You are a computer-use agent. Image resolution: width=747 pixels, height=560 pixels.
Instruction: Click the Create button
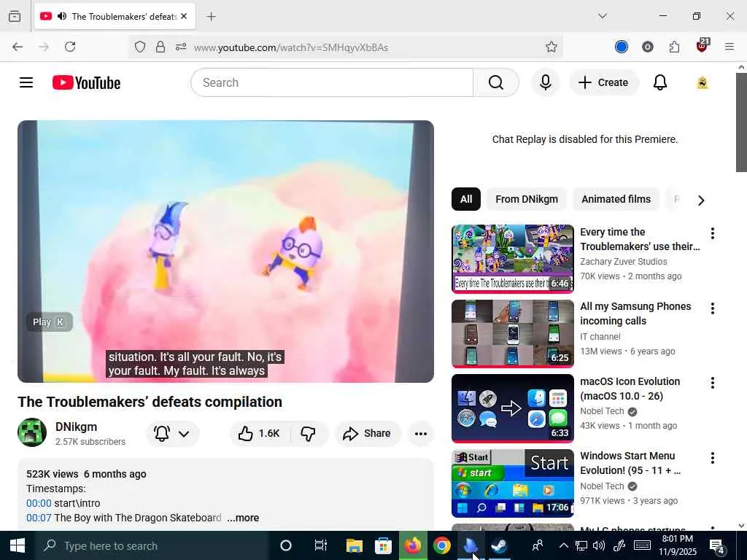(x=603, y=82)
